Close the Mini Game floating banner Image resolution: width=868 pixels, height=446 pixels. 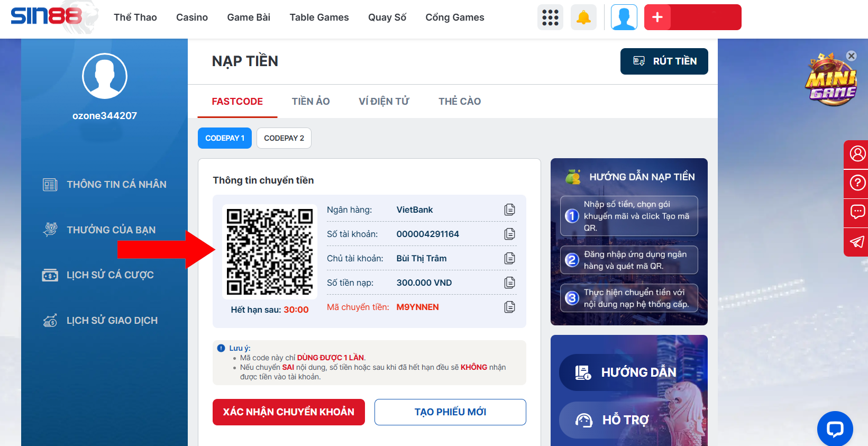(851, 56)
